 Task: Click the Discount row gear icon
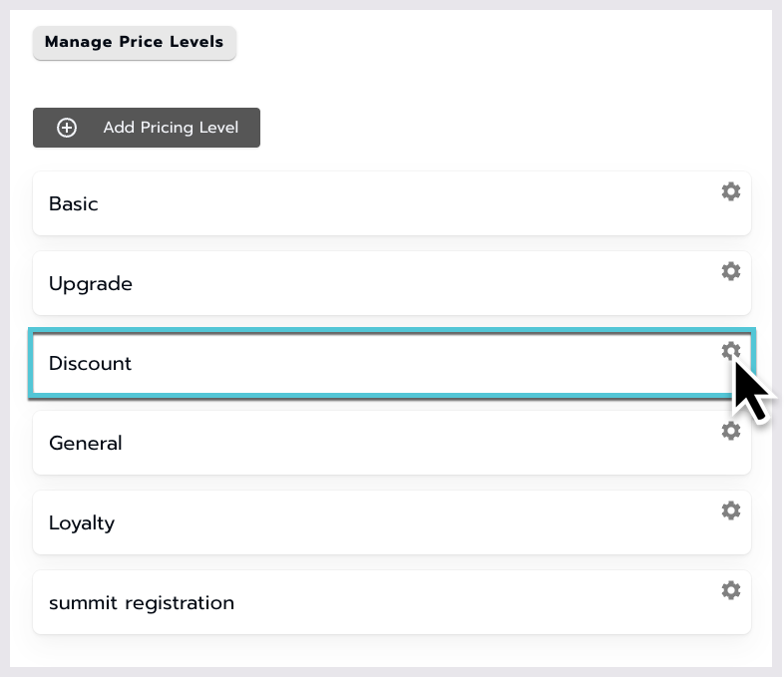coord(730,351)
